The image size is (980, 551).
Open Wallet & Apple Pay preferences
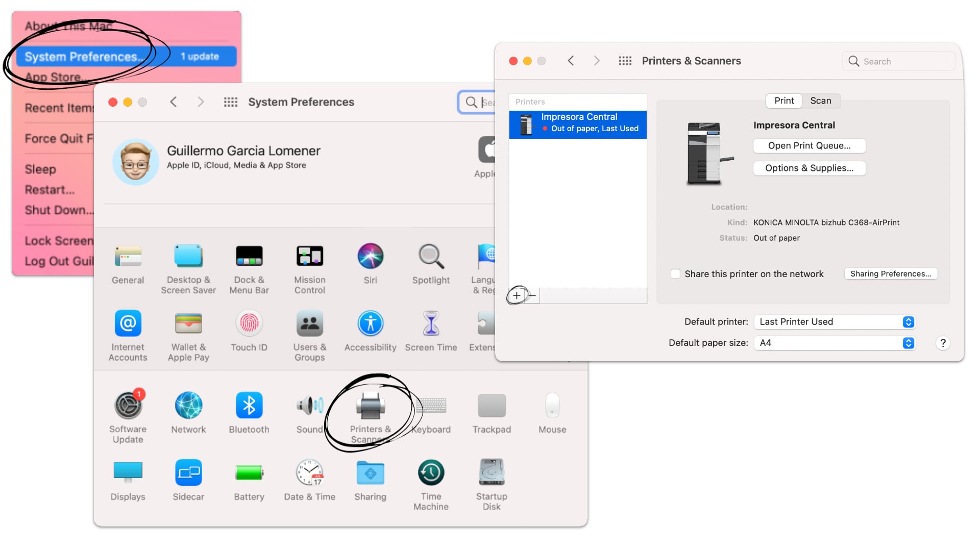click(188, 336)
